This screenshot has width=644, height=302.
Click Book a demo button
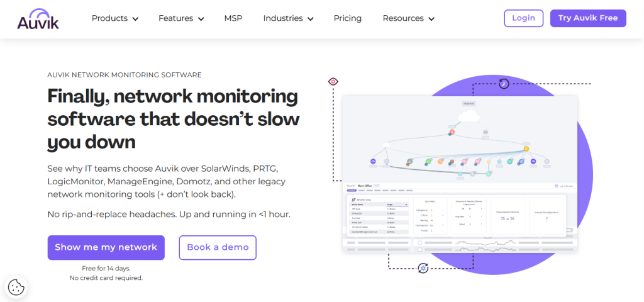[x=218, y=247]
